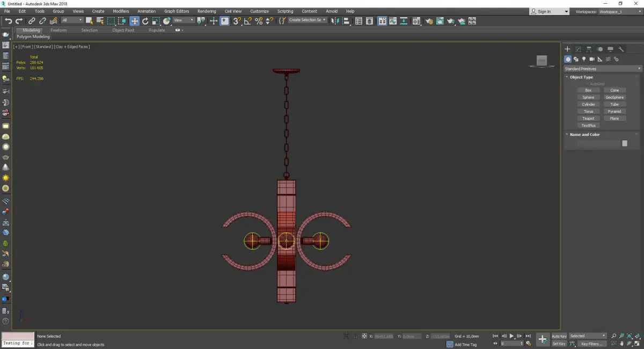Select the Move transform tool

134,21
